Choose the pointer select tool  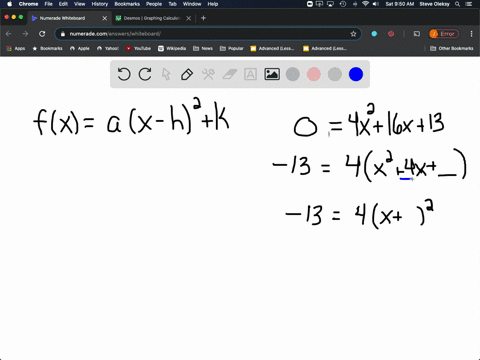point(166,74)
